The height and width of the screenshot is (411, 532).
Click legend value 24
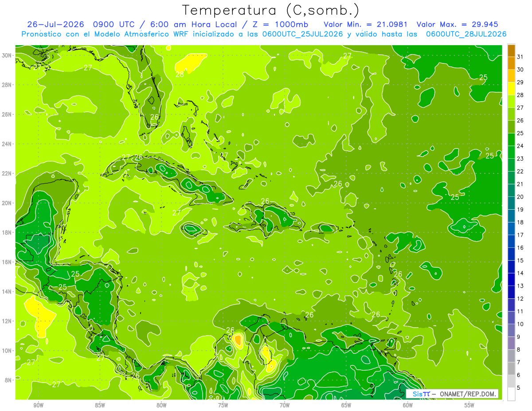[520, 146]
